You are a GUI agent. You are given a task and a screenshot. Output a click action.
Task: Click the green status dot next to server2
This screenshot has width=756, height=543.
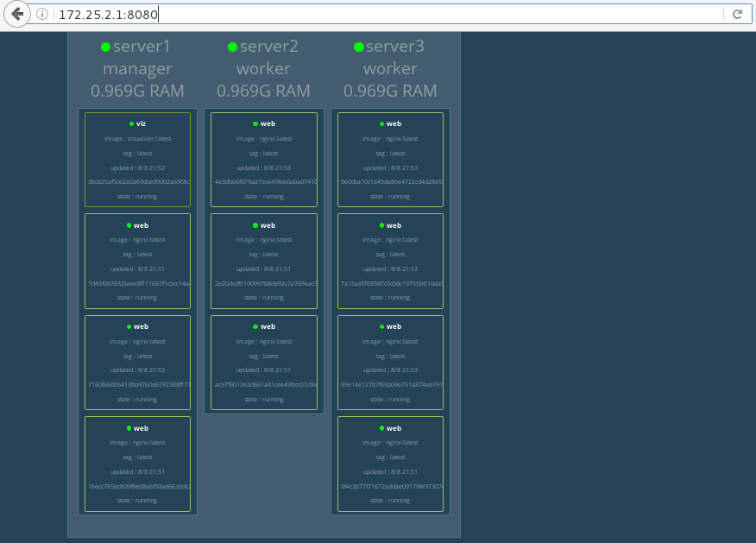[232, 47]
